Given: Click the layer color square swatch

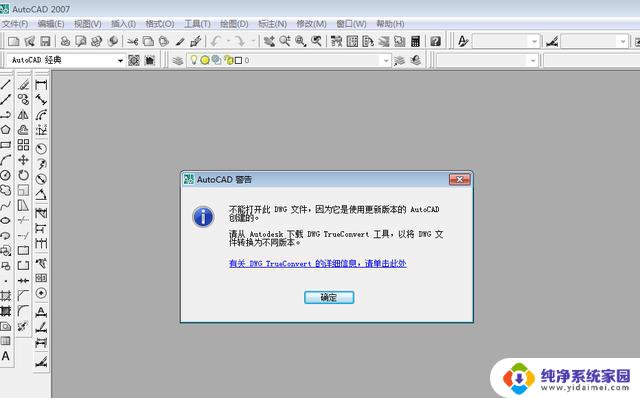Looking at the screenshot, I should click(238, 60).
